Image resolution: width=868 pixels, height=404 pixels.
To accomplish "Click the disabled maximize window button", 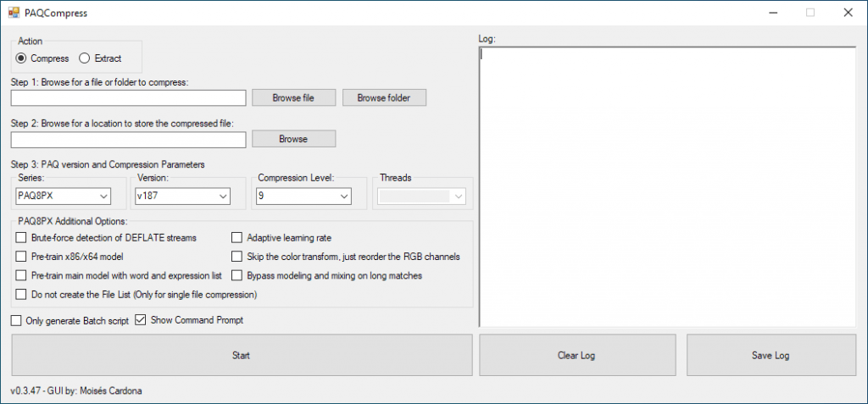I will tap(810, 13).
